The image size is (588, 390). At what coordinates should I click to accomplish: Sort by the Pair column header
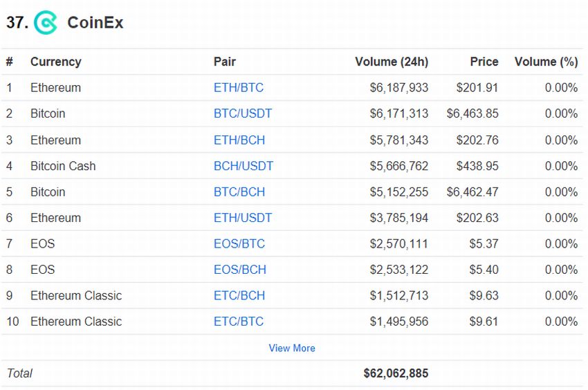pyautogui.click(x=225, y=62)
